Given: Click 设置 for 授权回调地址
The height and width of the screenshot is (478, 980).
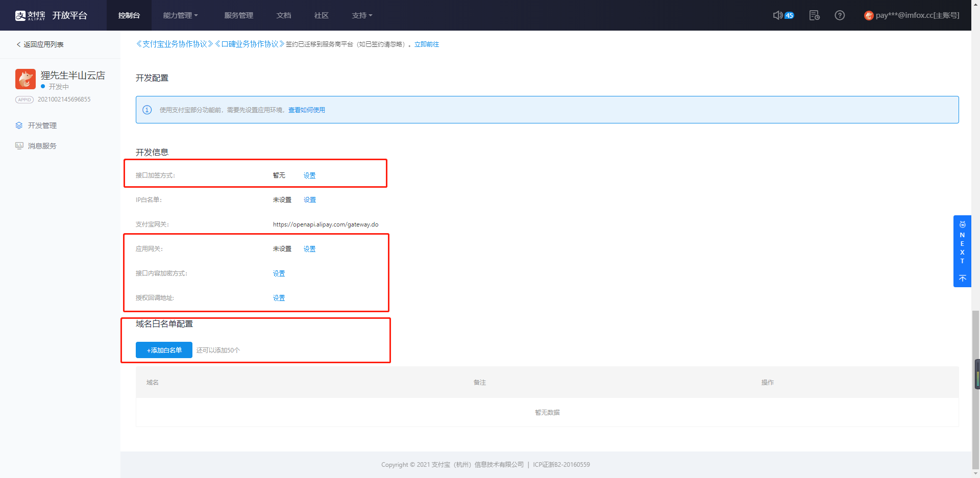Looking at the screenshot, I should [x=279, y=298].
